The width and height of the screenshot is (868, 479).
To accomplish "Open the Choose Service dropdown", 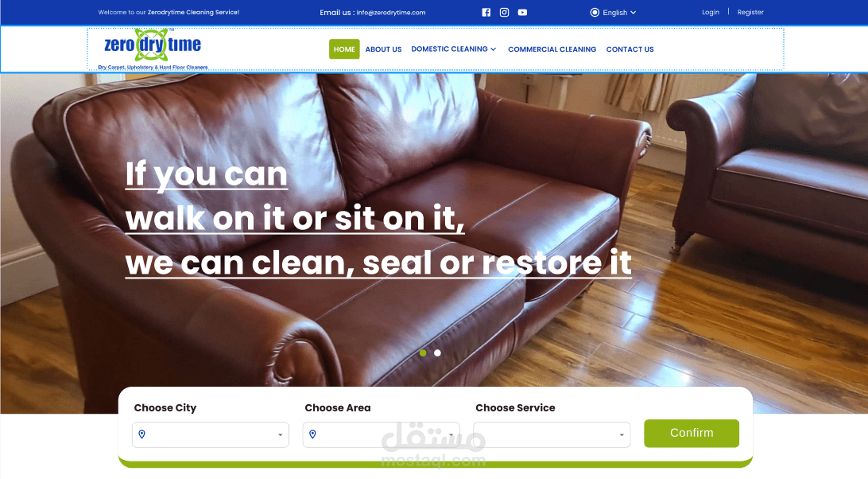I will tap(552, 434).
